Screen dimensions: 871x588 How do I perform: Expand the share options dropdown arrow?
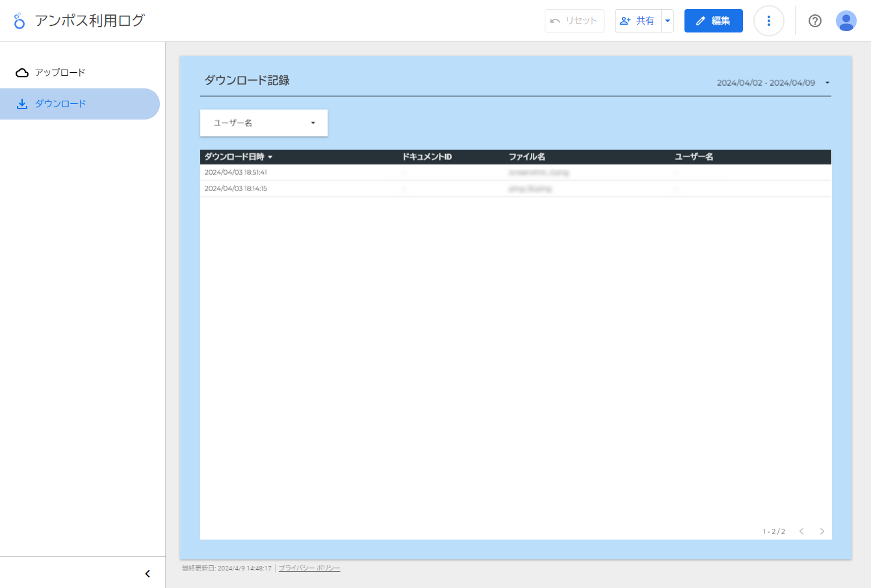[x=668, y=21]
